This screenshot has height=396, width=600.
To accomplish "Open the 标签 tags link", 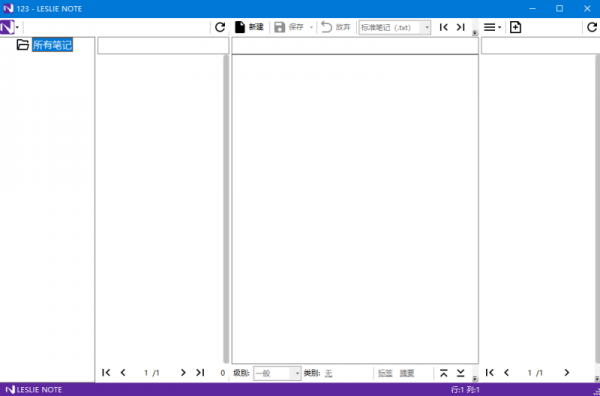I will coord(385,373).
